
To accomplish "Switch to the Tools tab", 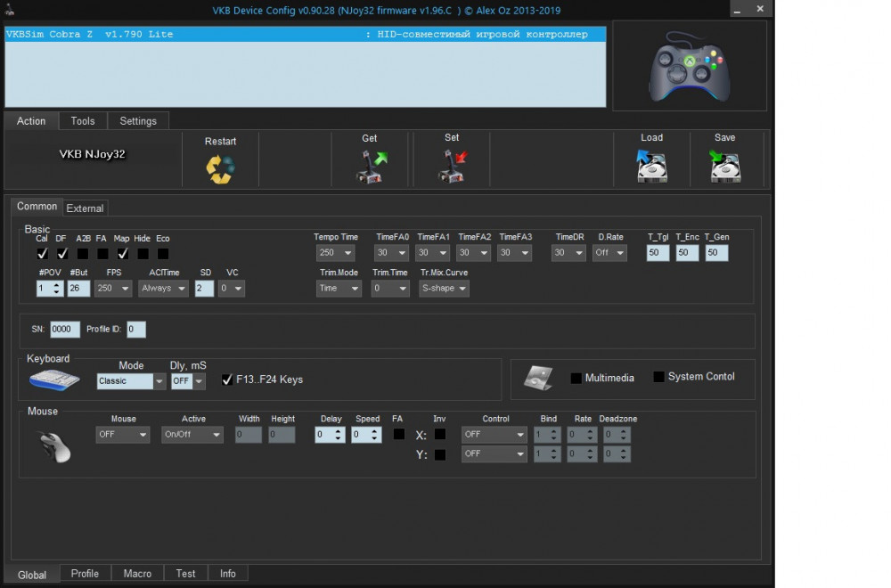I will pos(83,121).
